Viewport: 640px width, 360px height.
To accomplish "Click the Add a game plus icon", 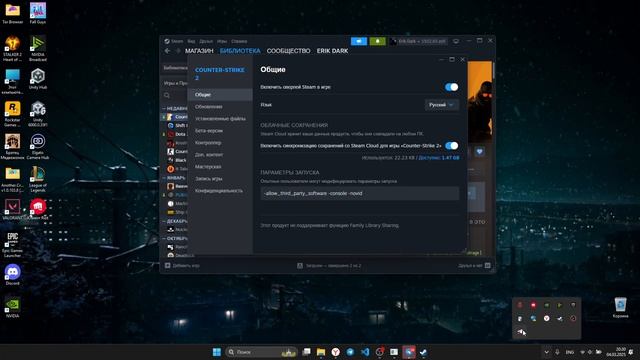I will [167, 265].
